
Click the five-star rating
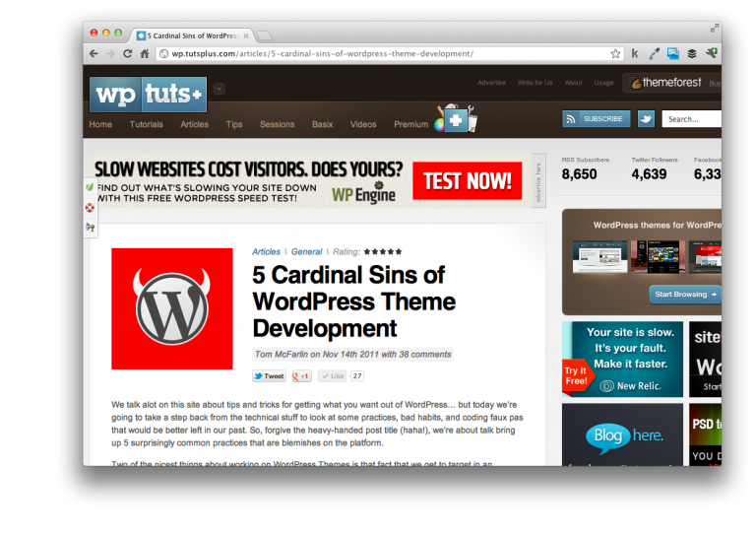(x=383, y=251)
